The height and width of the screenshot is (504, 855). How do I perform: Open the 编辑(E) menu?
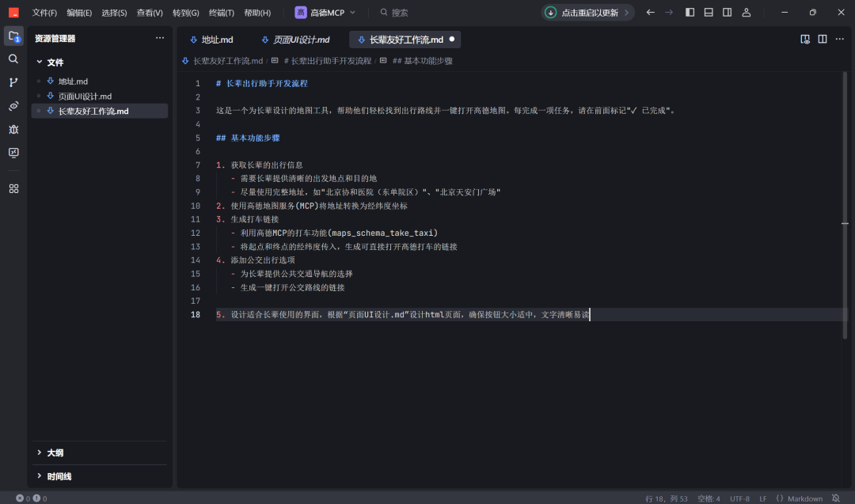coord(79,13)
